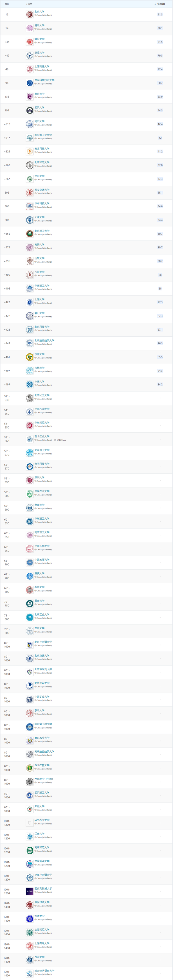Screen dimensions: 173x980
Task: Click the 东南大学 yellow-green emblem
Action: 30,357
